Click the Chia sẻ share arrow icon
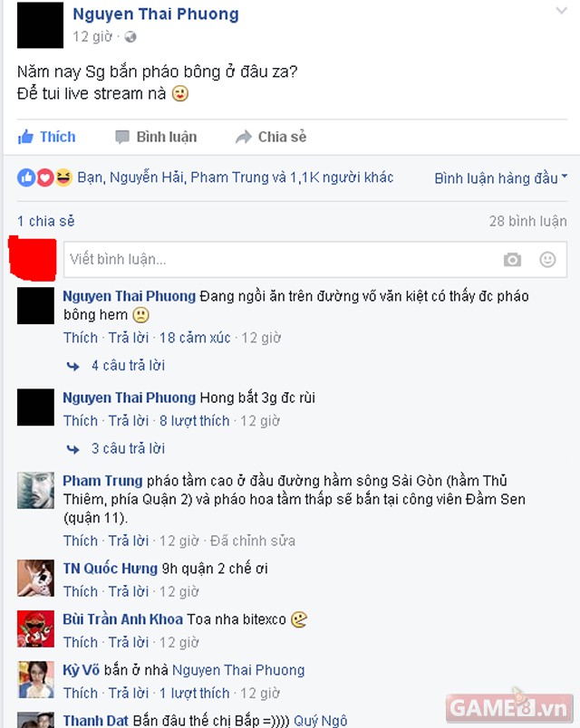Image resolution: width=580 pixels, height=728 pixels. click(244, 137)
